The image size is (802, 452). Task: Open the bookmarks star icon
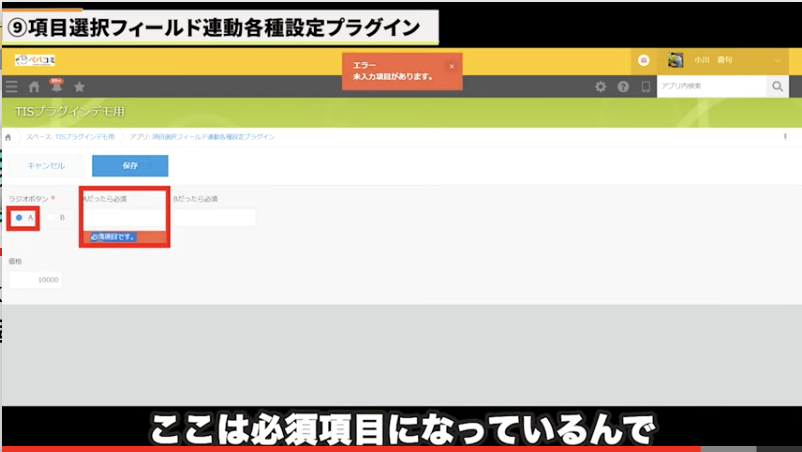click(x=79, y=87)
